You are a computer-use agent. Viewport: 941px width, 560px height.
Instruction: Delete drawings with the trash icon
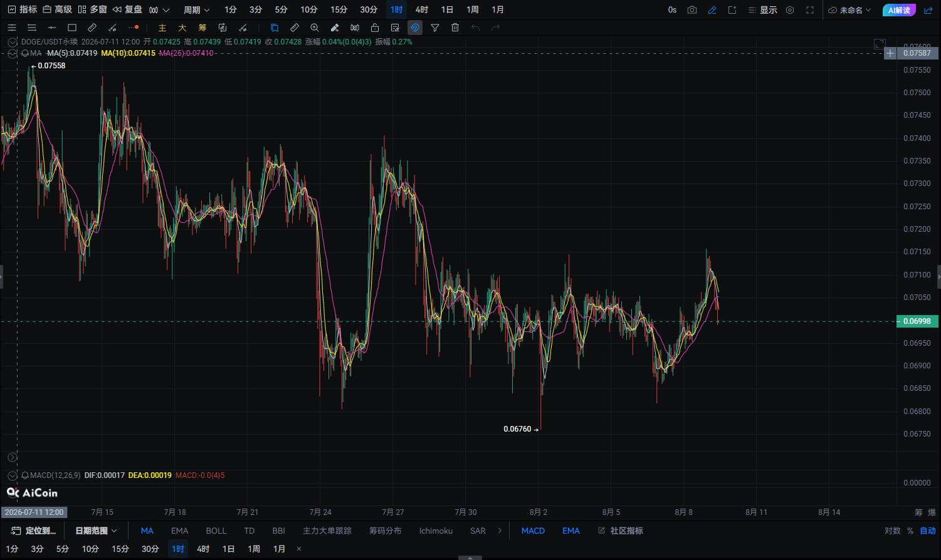[455, 28]
